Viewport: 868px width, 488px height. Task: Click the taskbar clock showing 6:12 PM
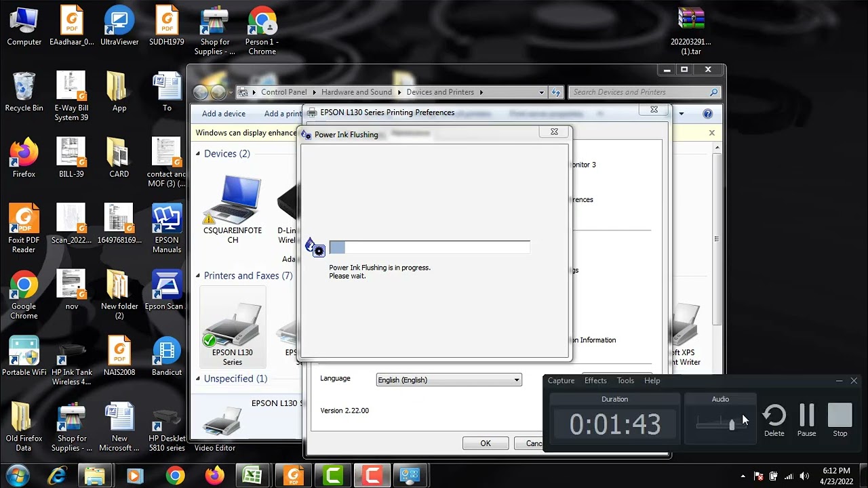click(x=836, y=476)
